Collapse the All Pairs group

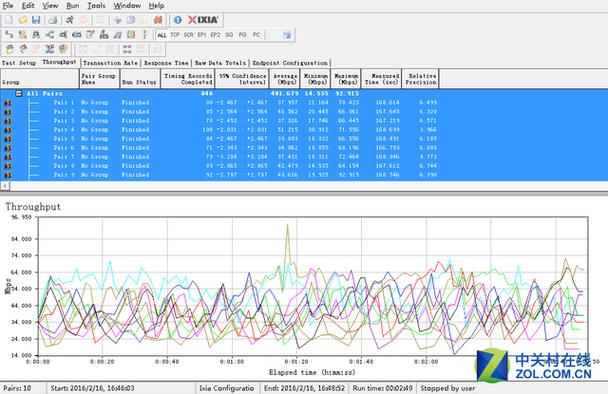pyautogui.click(x=19, y=93)
